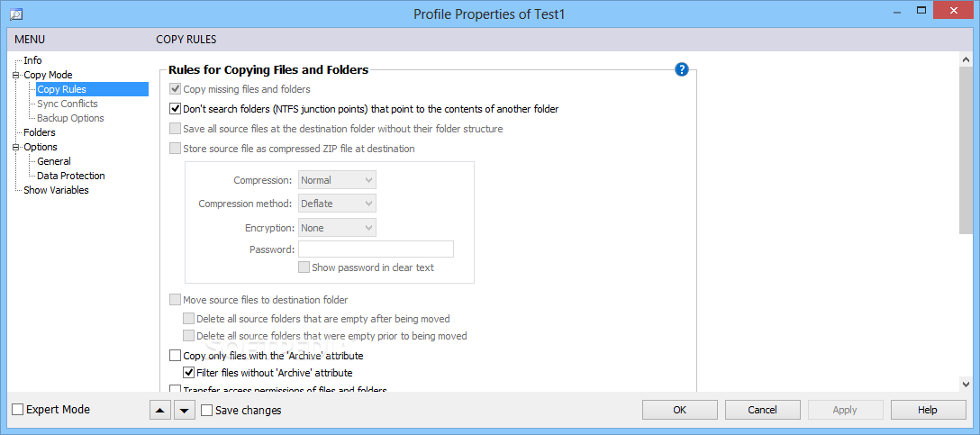This screenshot has height=435, width=980.
Task: Click the OK button
Action: 680,410
